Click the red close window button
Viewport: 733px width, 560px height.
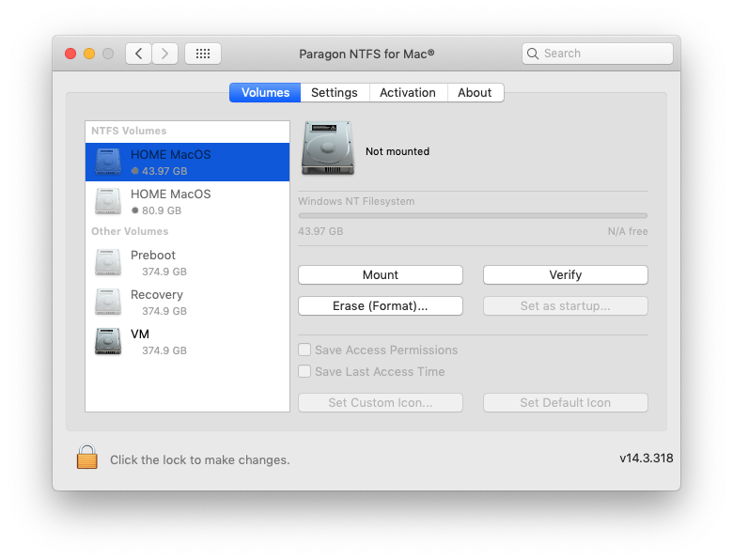point(70,54)
